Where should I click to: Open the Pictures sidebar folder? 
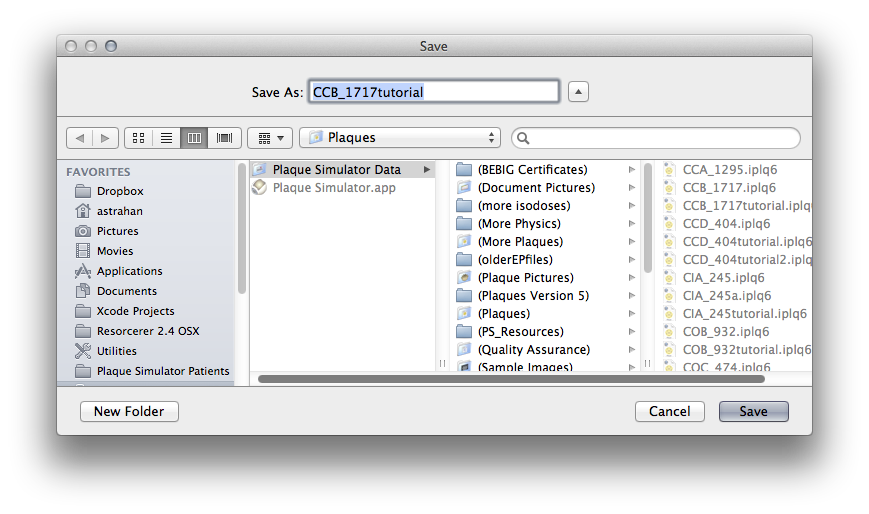click(x=117, y=231)
